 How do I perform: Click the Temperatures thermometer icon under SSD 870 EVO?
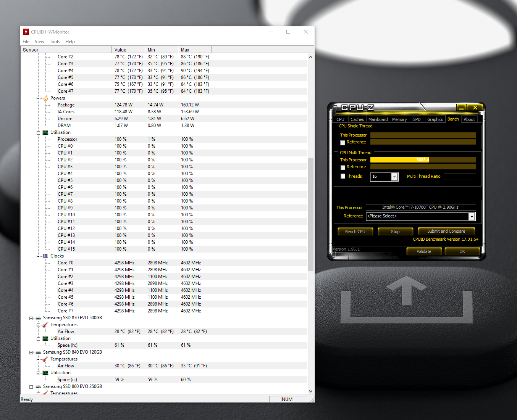click(45, 325)
